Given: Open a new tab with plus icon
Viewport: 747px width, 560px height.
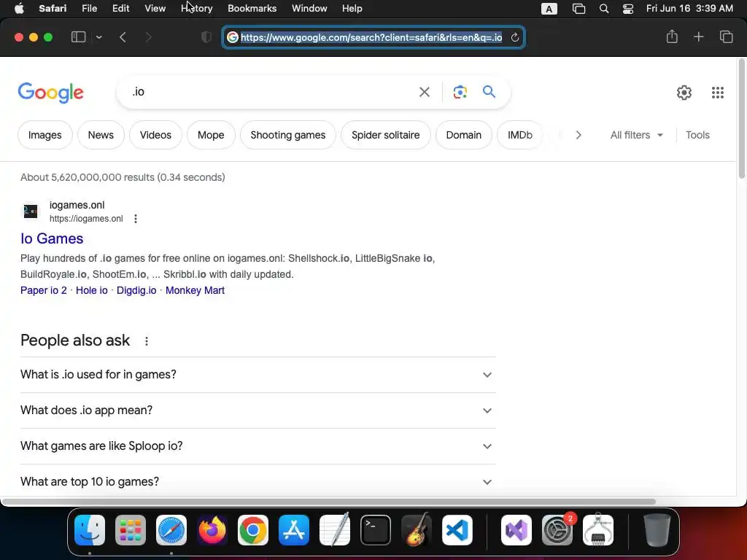Looking at the screenshot, I should (698, 36).
